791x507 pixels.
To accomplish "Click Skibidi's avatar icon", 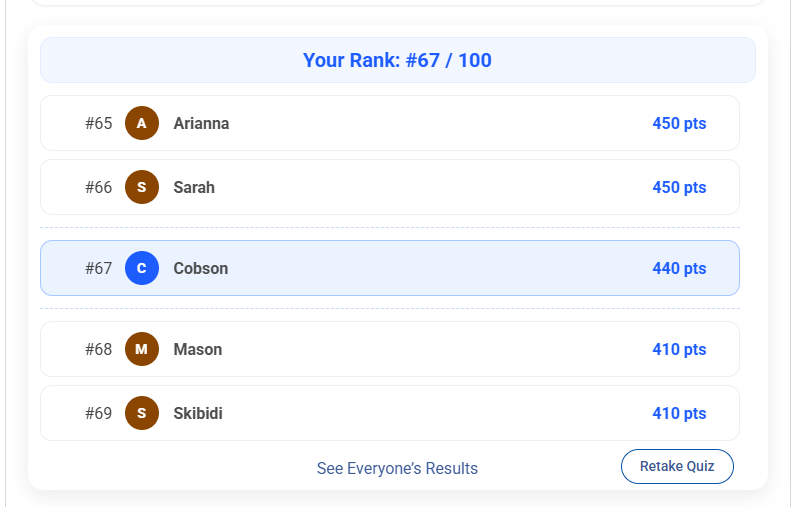I will 142,413.
